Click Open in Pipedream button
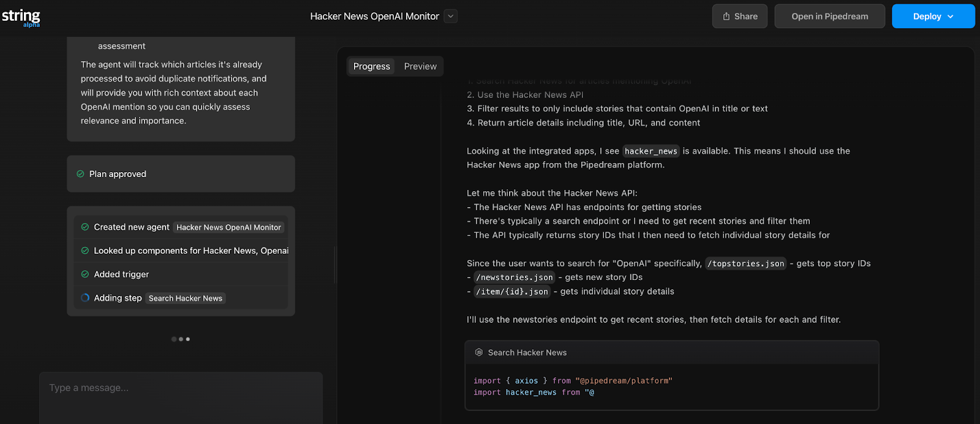The image size is (980, 424). click(x=829, y=17)
